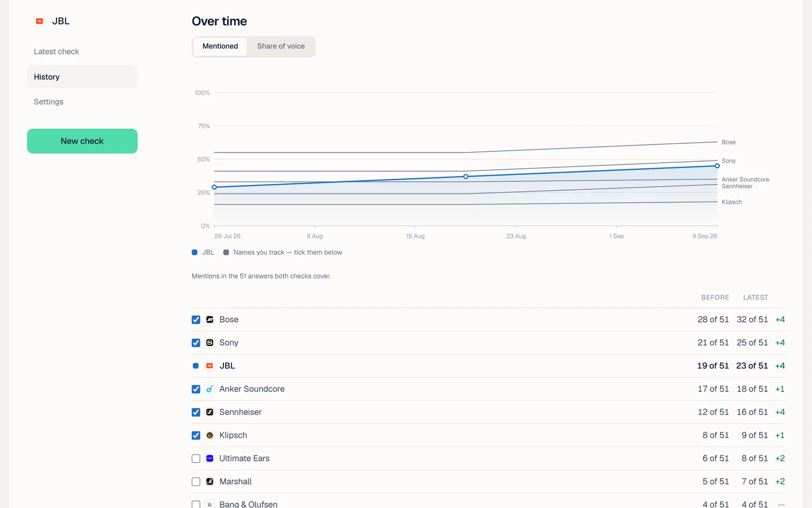
Task: Click the 100% axis label
Action: (x=202, y=93)
